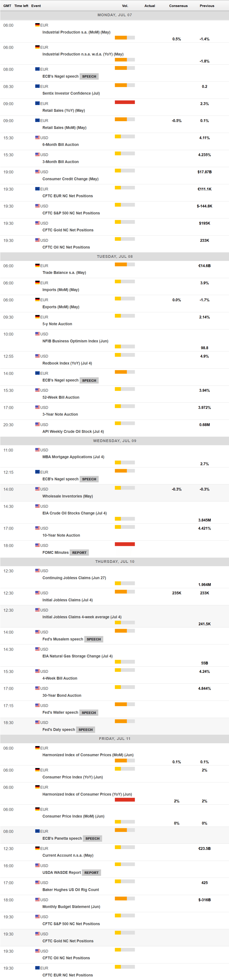229x980 pixels.
Task: Click the SPEECH badge next to Fed's Waller speech
Action: tap(89, 713)
